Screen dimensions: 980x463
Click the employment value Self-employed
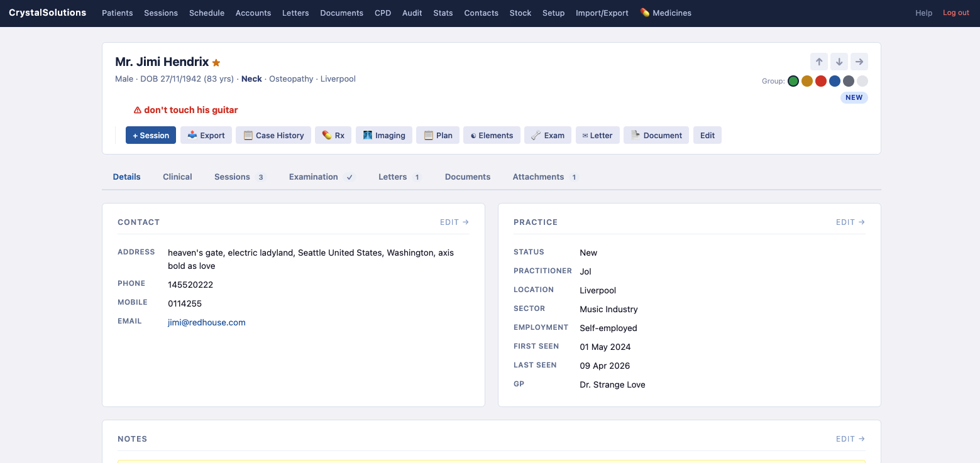(608, 328)
